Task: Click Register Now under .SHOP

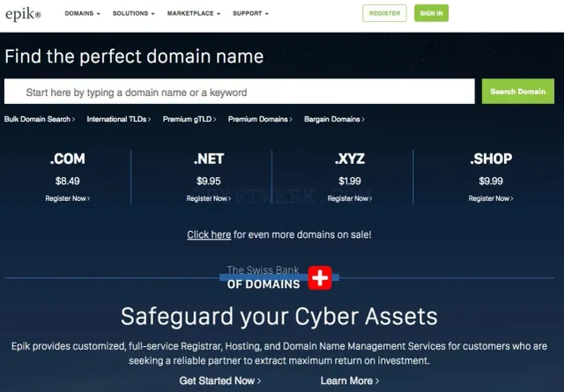Action: [x=491, y=198]
